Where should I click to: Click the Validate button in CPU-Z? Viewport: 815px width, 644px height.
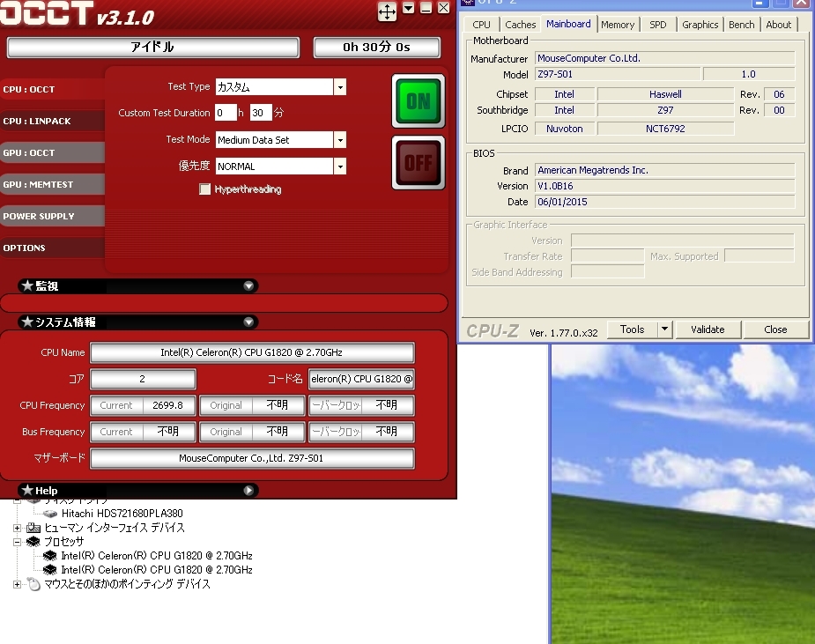click(708, 329)
